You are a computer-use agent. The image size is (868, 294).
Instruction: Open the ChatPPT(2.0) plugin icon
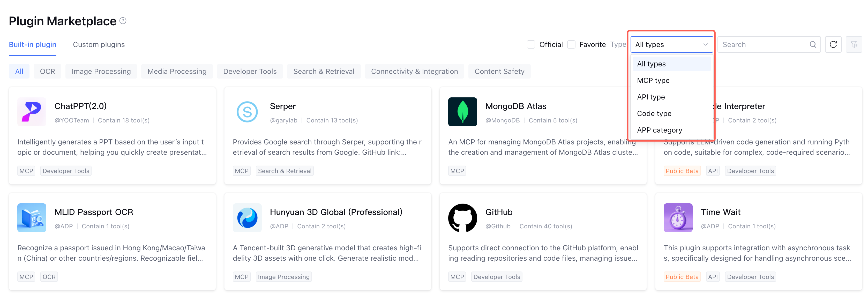[32, 112]
